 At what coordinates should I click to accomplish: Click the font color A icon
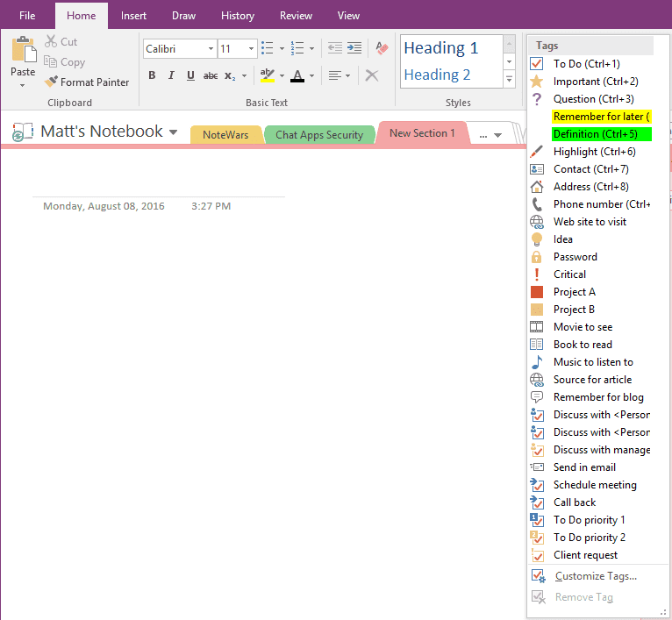pyautogui.click(x=297, y=75)
